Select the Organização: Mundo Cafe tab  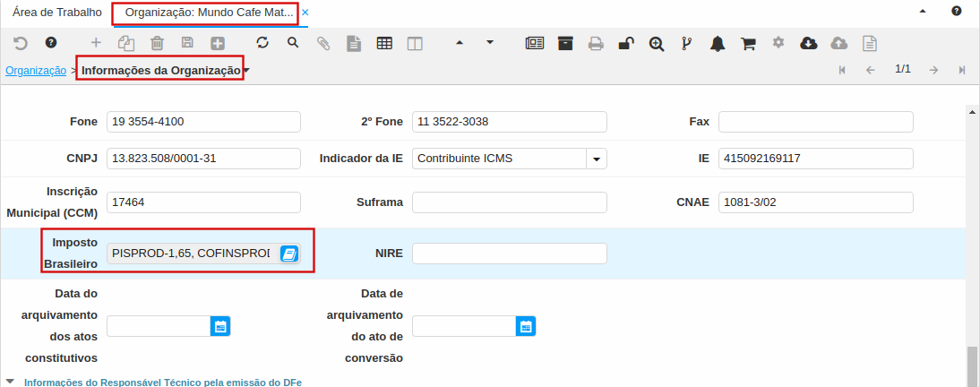pyautogui.click(x=208, y=13)
